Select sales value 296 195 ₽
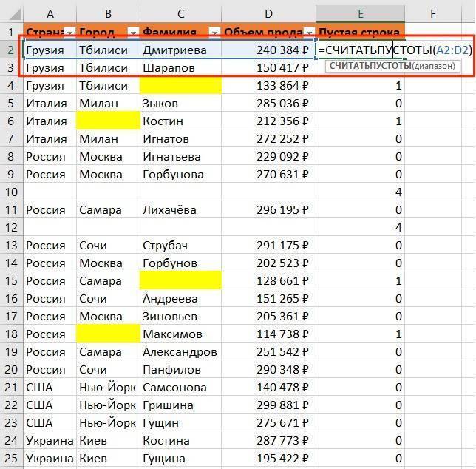 click(268, 210)
